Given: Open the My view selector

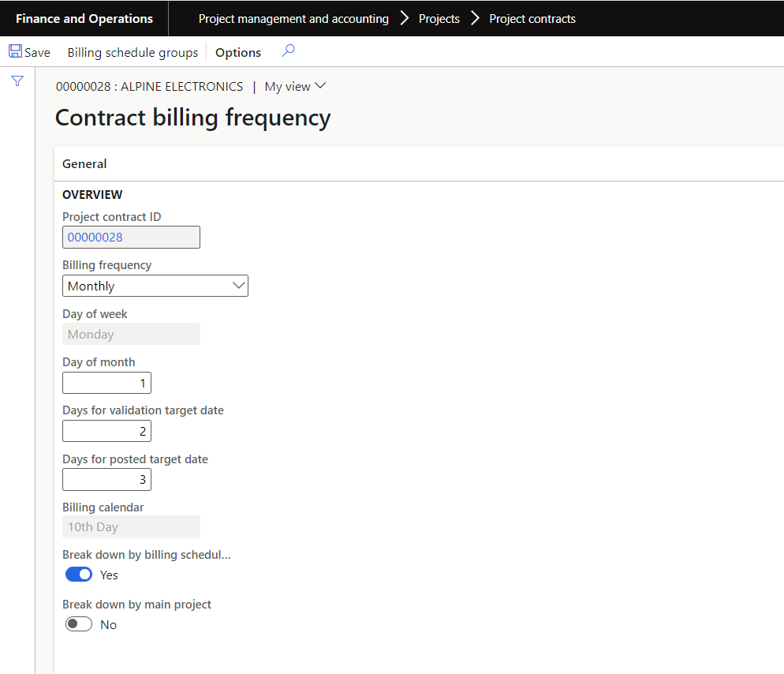Looking at the screenshot, I should tap(295, 87).
